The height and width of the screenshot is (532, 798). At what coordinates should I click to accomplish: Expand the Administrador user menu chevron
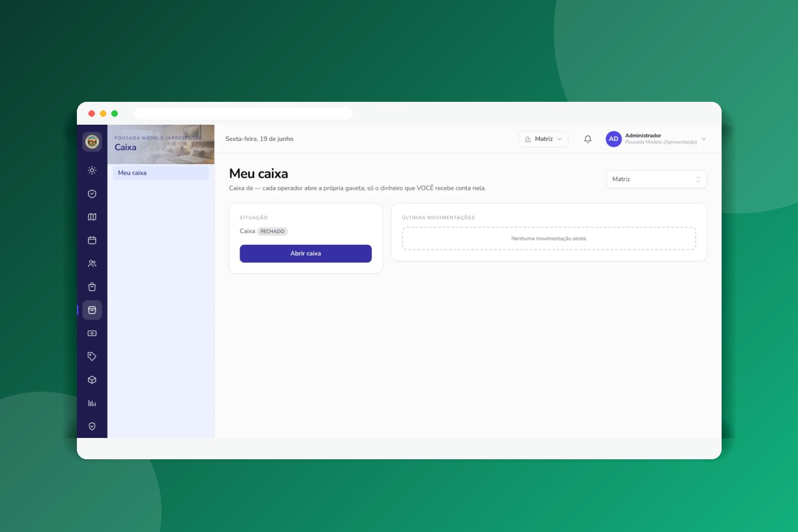[703, 139]
